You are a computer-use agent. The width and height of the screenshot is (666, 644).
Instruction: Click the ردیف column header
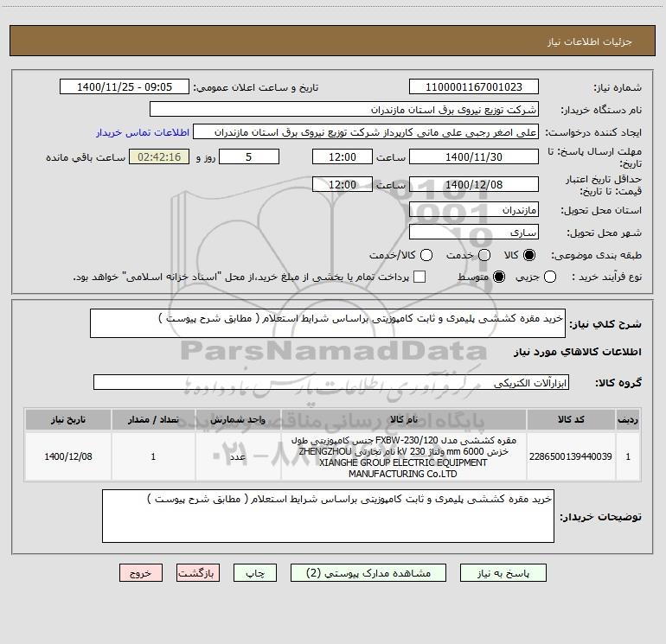pyautogui.click(x=628, y=419)
